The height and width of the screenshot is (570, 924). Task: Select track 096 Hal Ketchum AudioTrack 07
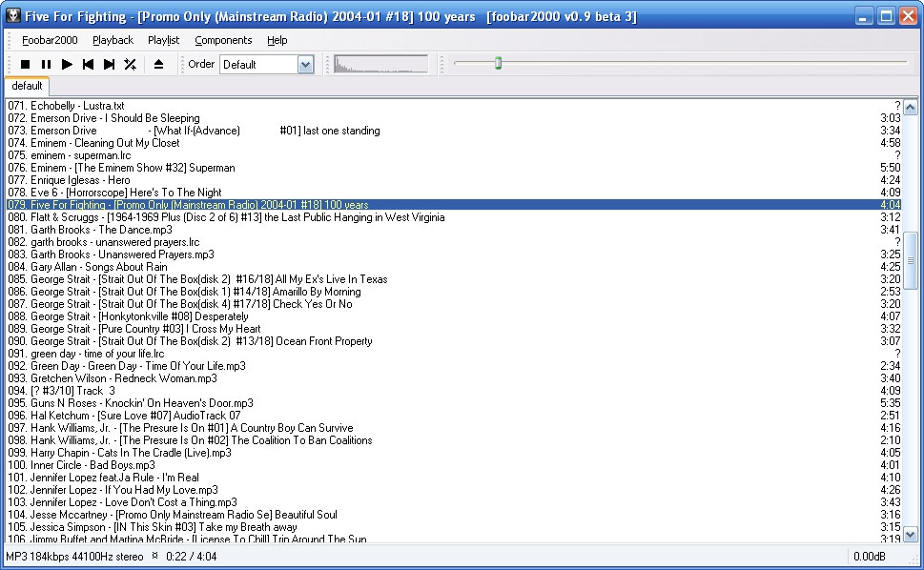point(453,416)
